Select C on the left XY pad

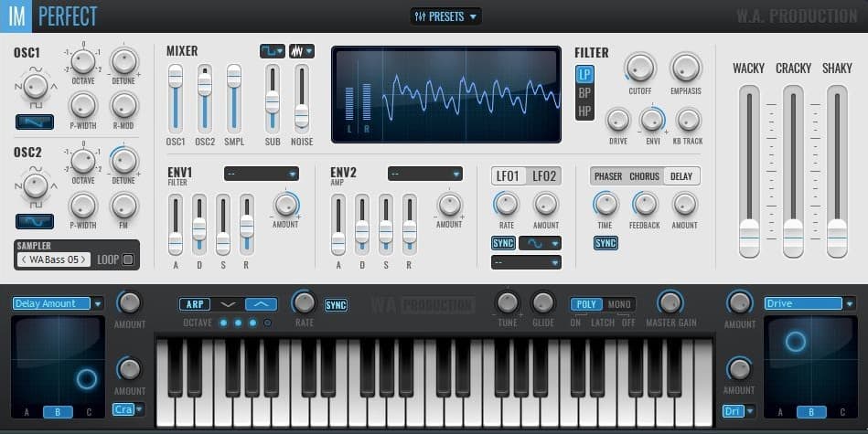[x=89, y=412]
